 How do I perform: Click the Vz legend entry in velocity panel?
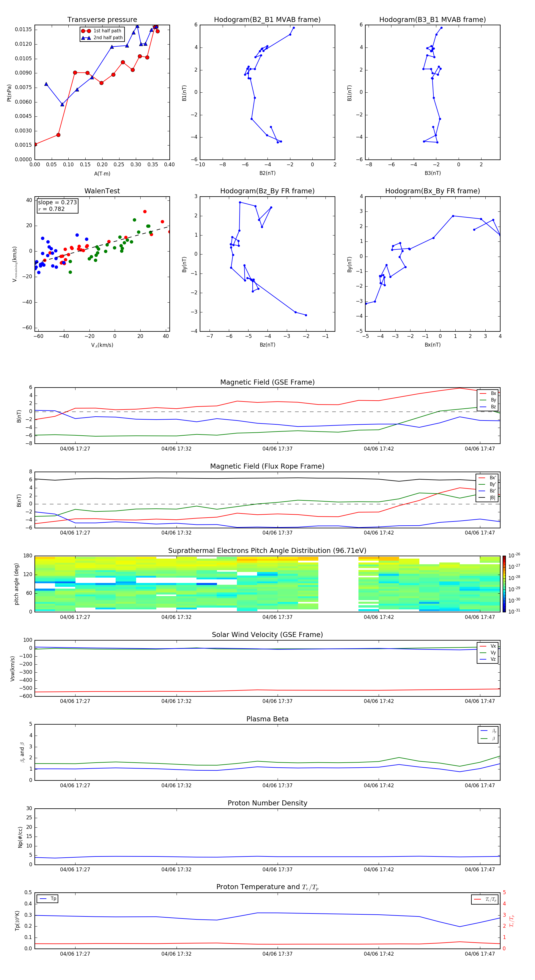(488, 659)
